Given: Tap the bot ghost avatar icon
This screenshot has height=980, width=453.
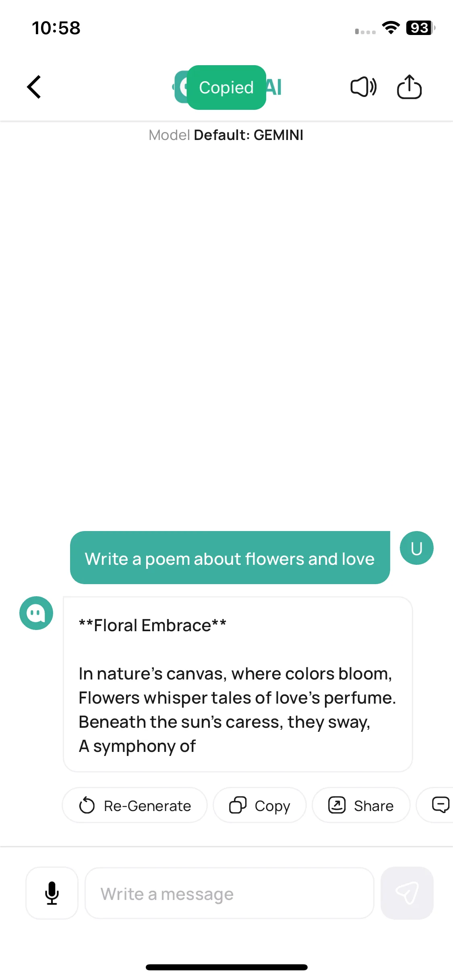Looking at the screenshot, I should 36,613.
